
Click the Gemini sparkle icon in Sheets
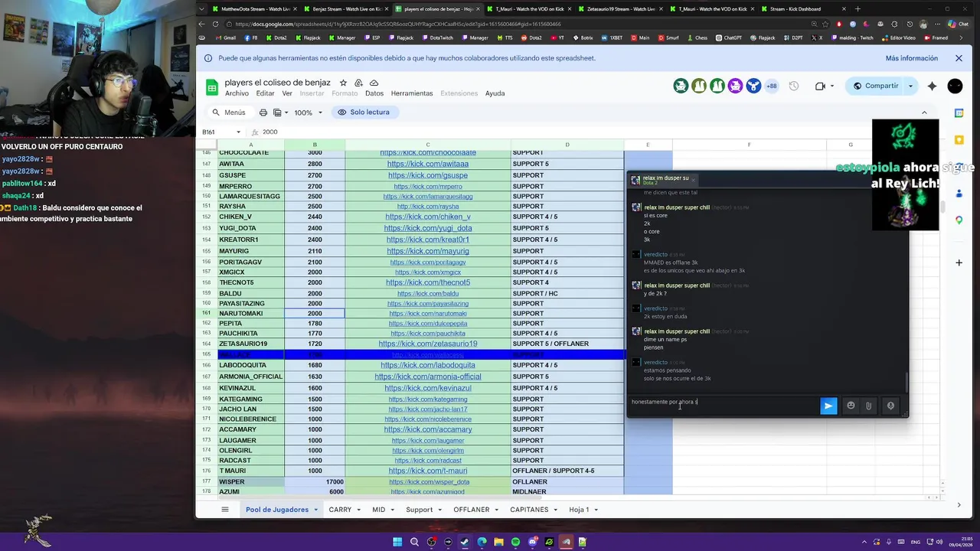pyautogui.click(x=932, y=86)
